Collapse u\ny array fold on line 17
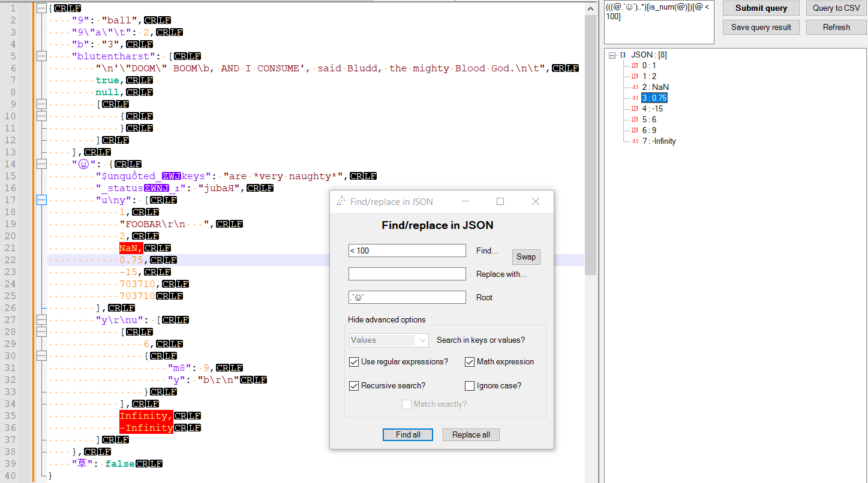The width and height of the screenshot is (868, 483). 41,200
